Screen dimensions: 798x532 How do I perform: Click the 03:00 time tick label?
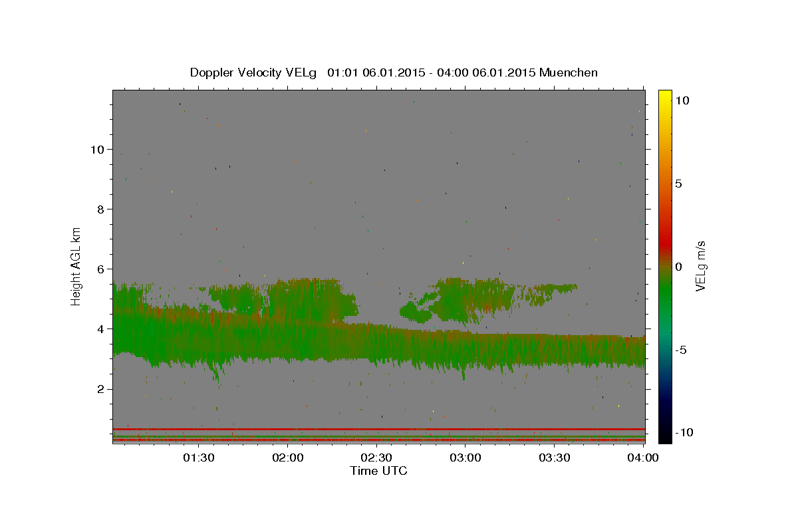click(x=466, y=458)
